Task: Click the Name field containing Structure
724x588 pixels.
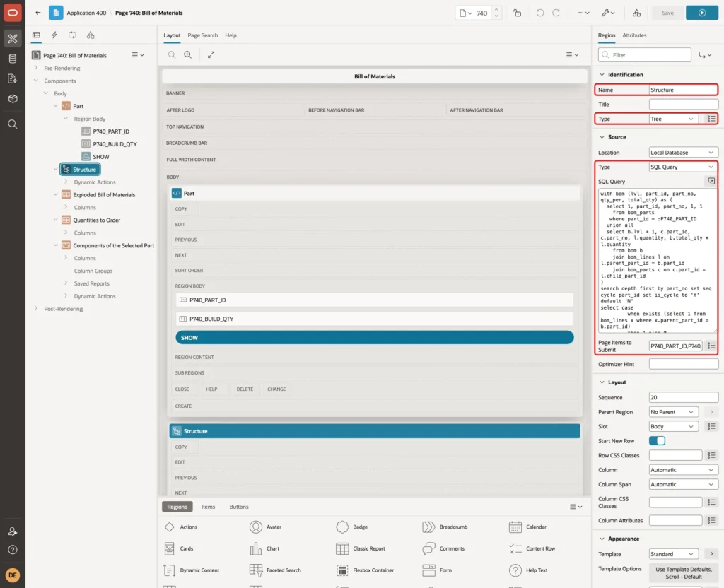Action: click(684, 90)
